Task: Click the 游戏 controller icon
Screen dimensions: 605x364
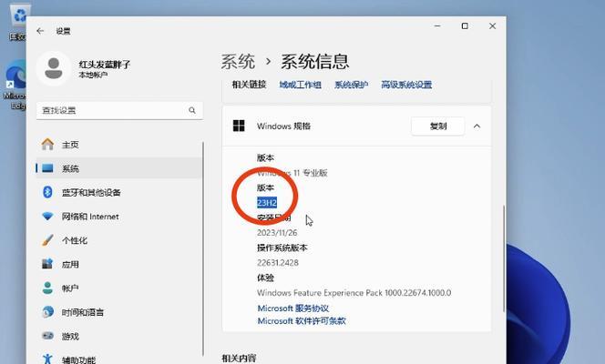Action: pos(47,336)
